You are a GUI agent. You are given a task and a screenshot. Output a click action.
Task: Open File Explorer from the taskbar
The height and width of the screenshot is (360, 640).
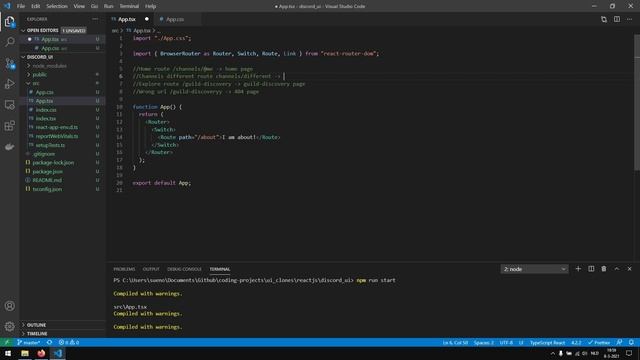[25, 353]
